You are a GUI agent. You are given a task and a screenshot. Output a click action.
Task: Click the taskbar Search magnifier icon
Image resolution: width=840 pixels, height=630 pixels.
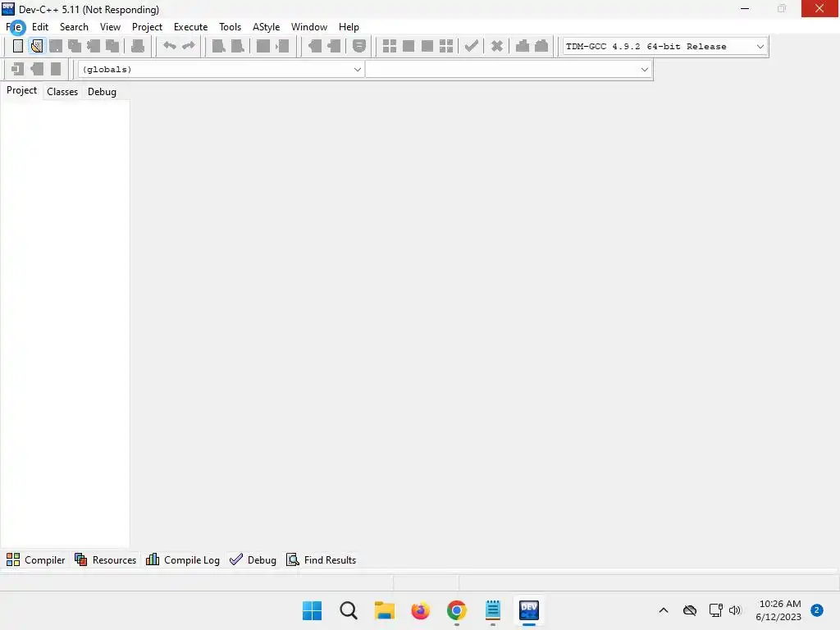[x=348, y=610]
